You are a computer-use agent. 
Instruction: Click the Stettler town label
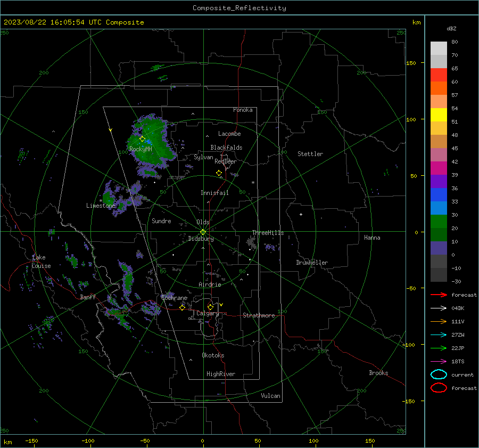tap(310, 154)
